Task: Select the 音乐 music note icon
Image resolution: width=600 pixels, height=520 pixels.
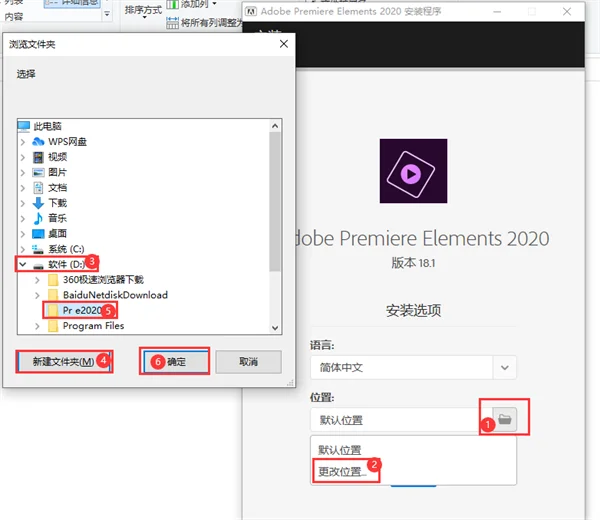Action: pos(38,218)
